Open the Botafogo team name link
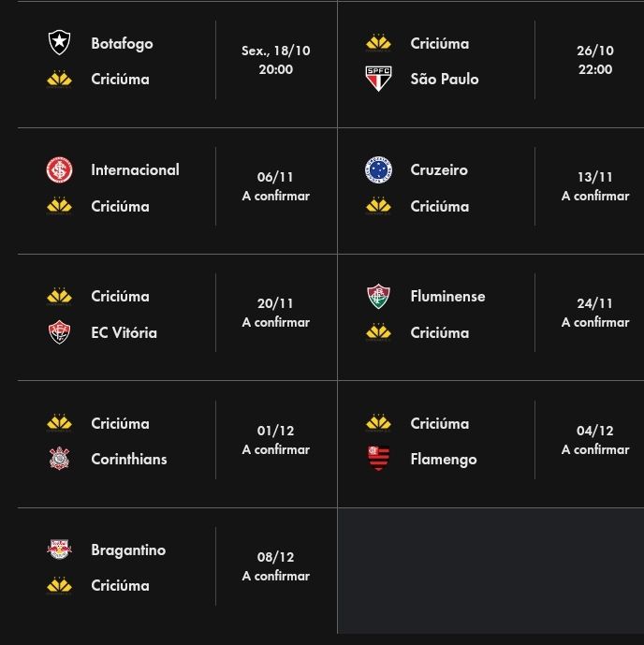Screen dimensions: 644x645 coord(122,44)
